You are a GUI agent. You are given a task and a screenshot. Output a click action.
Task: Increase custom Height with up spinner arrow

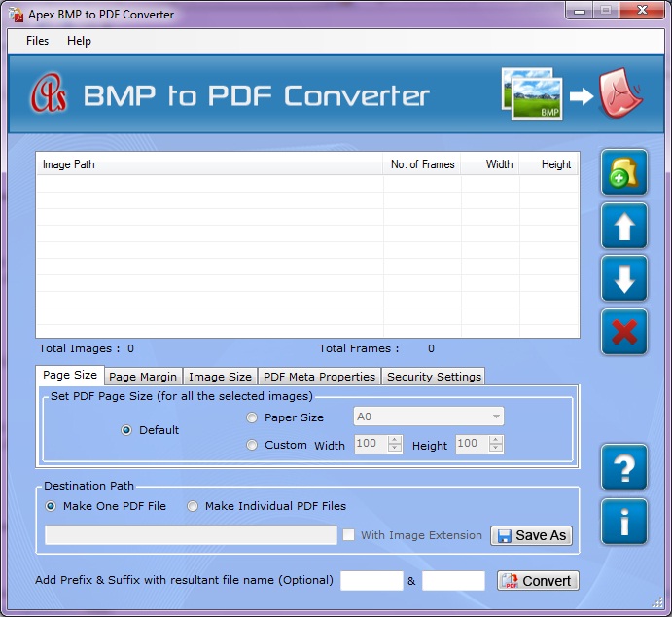tap(496, 440)
